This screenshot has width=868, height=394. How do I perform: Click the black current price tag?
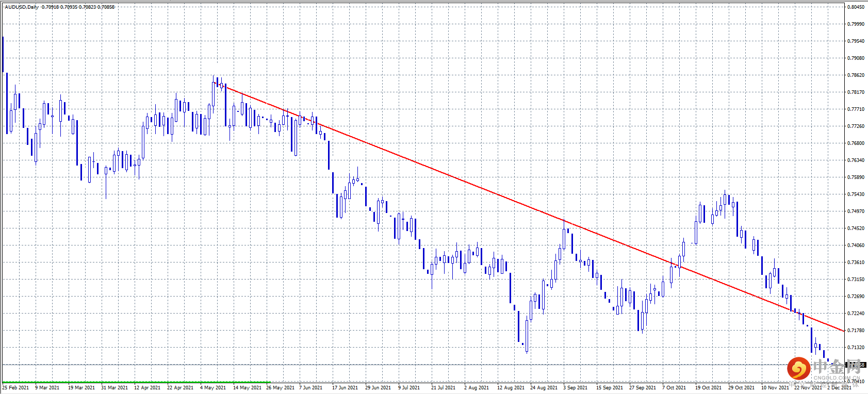tap(856, 365)
